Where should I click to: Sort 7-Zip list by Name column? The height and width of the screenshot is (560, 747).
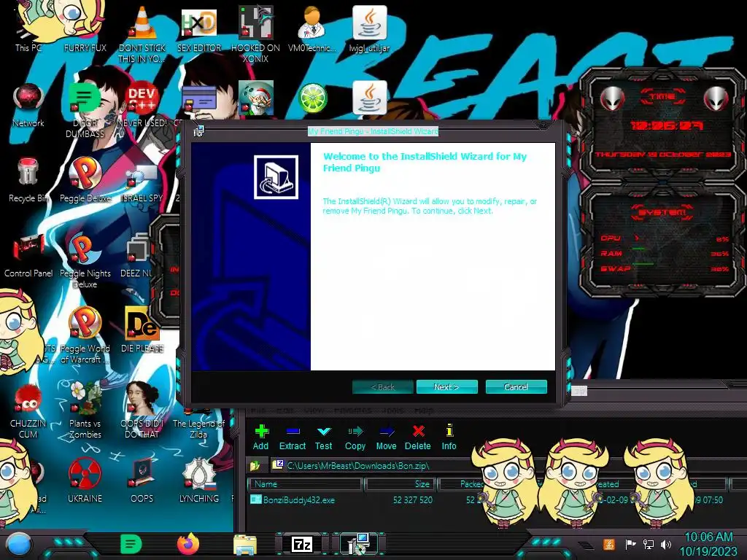tap(306, 484)
